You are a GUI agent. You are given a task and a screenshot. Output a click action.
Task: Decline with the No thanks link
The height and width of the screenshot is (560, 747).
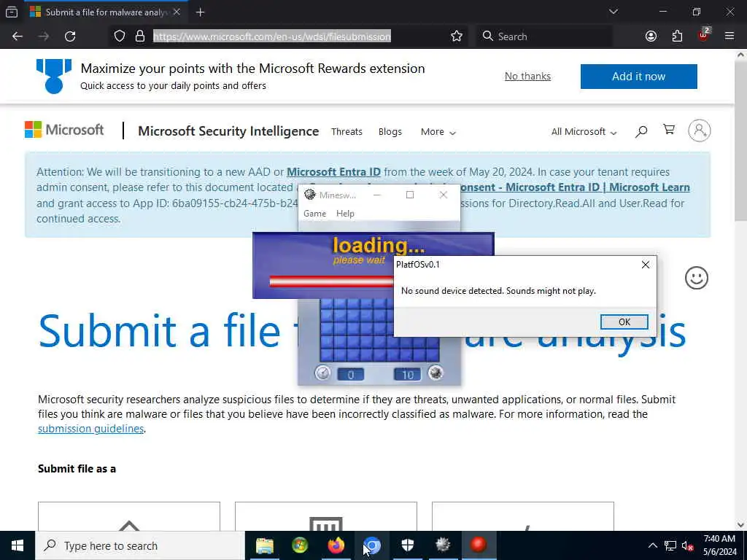click(527, 76)
